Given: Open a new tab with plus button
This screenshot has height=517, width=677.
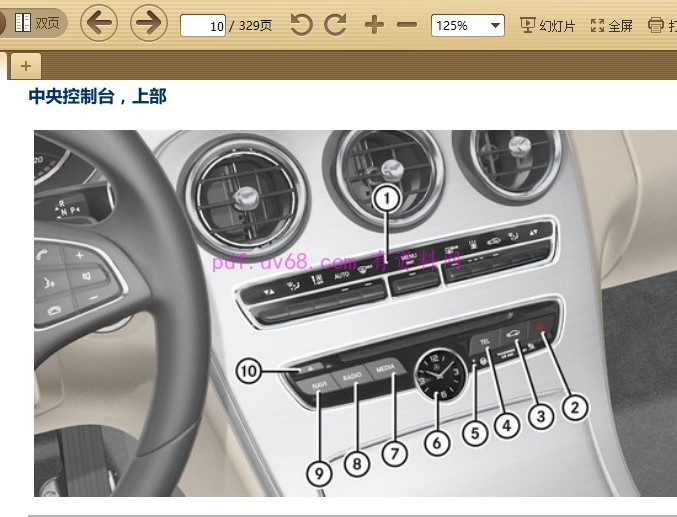Looking at the screenshot, I should 25,66.
